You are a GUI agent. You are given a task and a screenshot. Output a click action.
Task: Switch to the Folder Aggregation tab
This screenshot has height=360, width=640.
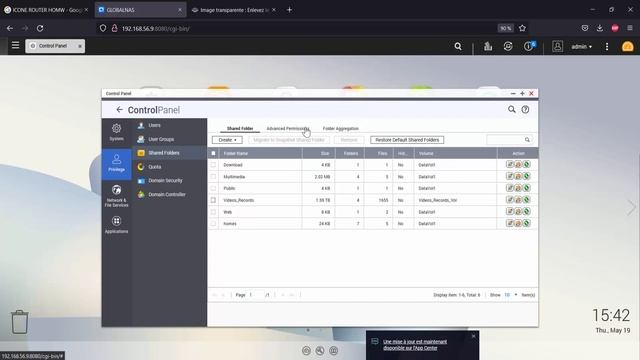tap(340, 129)
